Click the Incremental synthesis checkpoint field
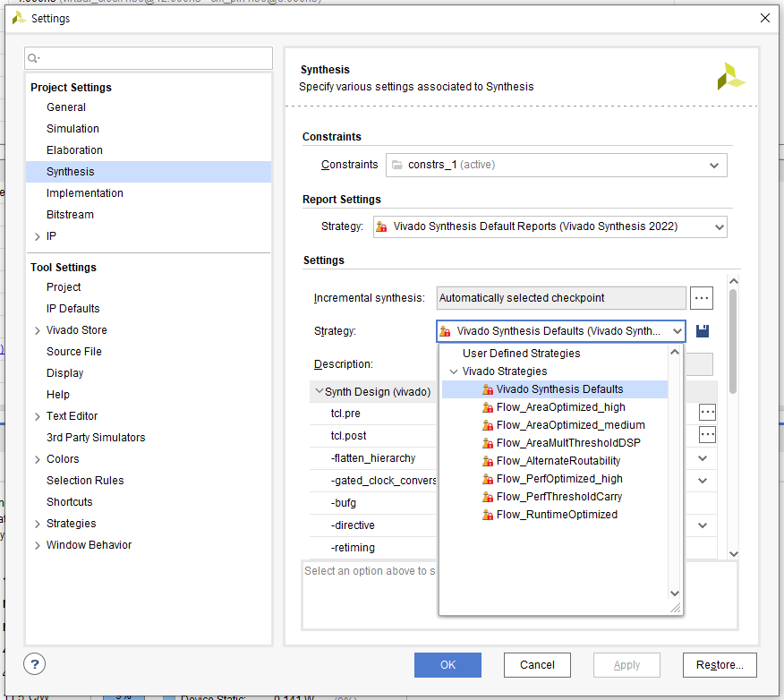This screenshot has width=784, height=700. coord(561,298)
